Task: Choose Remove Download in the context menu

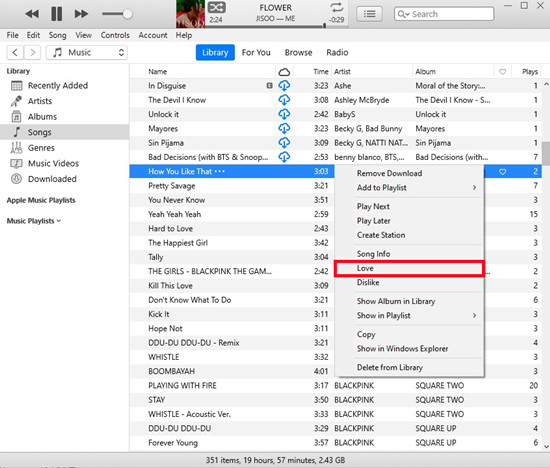Action: 409,173
